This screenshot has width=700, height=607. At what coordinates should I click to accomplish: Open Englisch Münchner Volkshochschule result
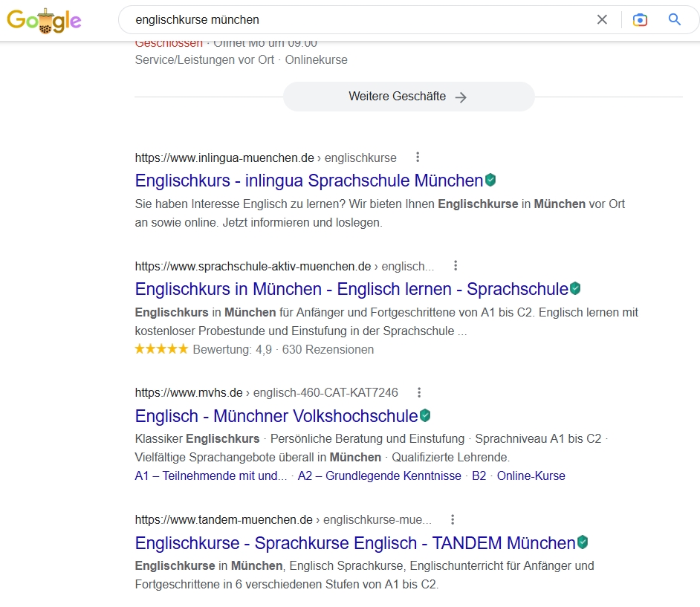(276, 416)
